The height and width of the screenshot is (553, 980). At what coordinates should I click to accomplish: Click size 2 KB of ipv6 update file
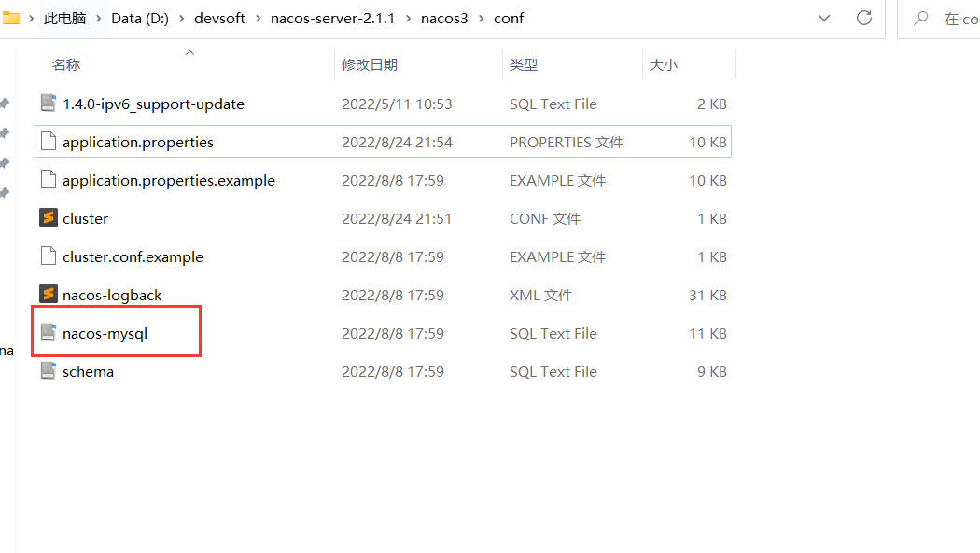tap(712, 104)
